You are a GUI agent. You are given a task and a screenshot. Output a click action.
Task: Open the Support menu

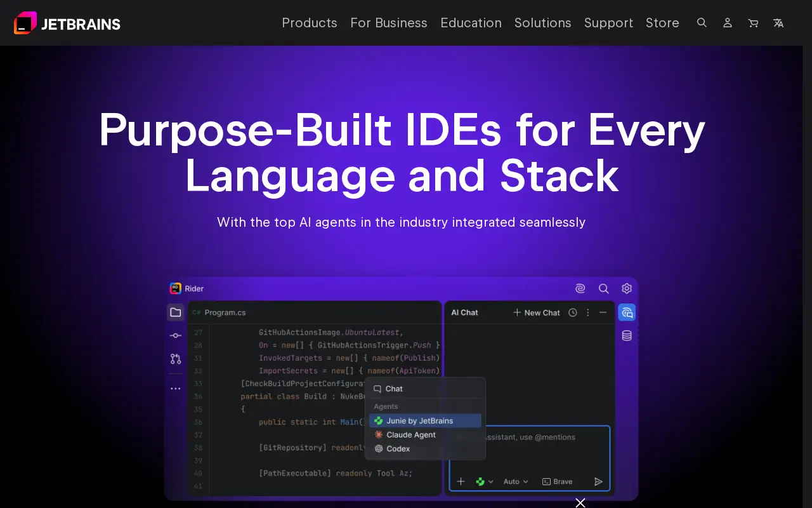coord(608,23)
